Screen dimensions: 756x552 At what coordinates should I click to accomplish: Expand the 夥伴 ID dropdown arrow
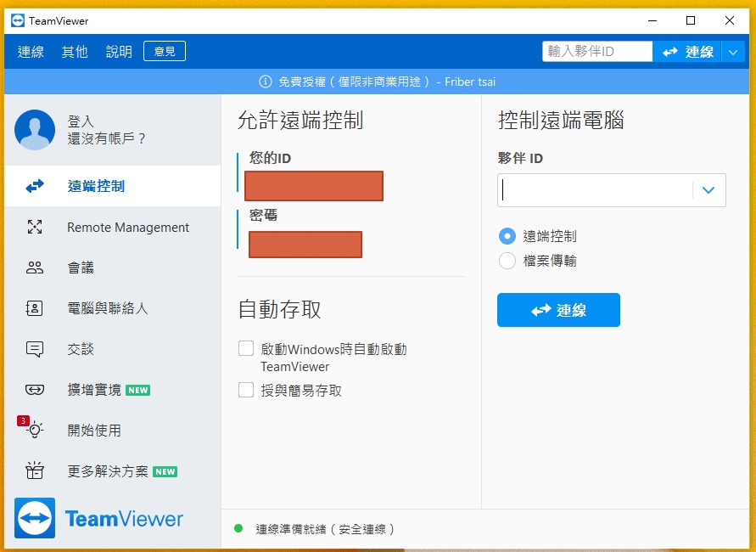(709, 190)
